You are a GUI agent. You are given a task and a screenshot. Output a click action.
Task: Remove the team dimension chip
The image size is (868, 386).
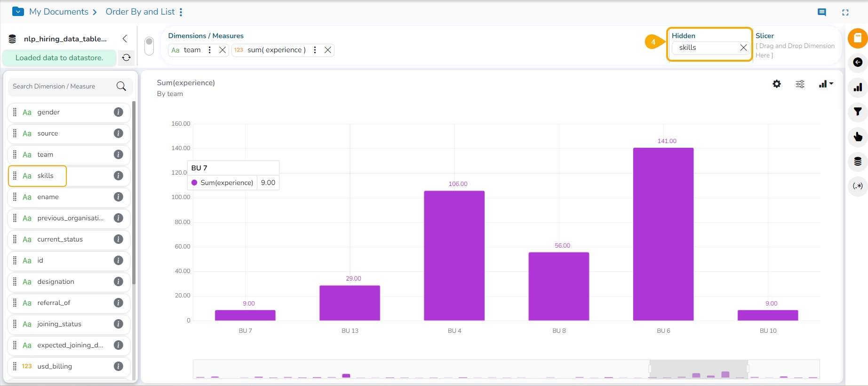coord(223,50)
